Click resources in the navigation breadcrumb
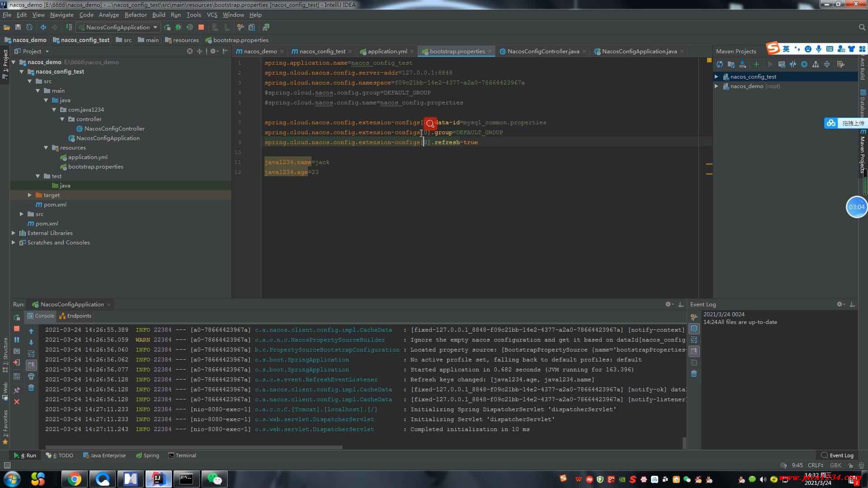The image size is (868, 488). (x=182, y=40)
